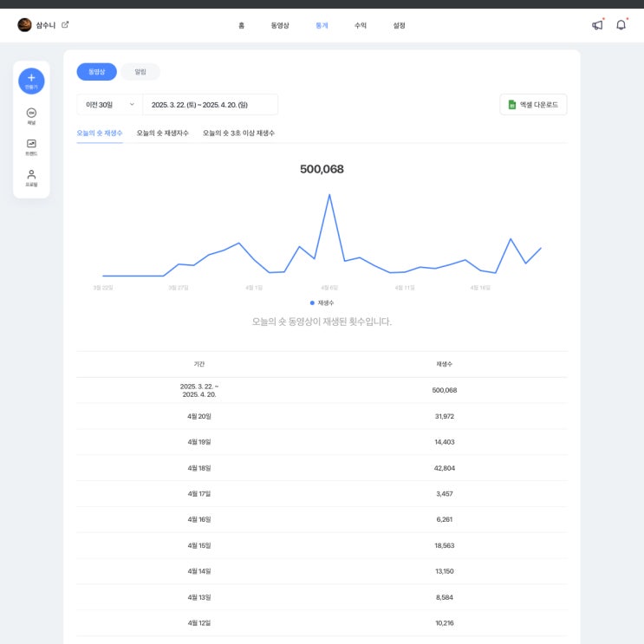This screenshot has height=644, width=644.
Task: Open the 설정 settings menu
Action: click(399, 25)
